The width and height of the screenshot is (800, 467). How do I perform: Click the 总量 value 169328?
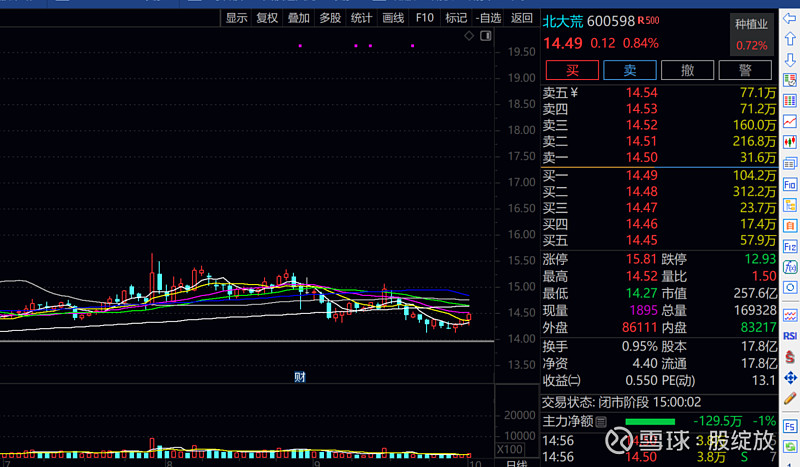pos(755,310)
